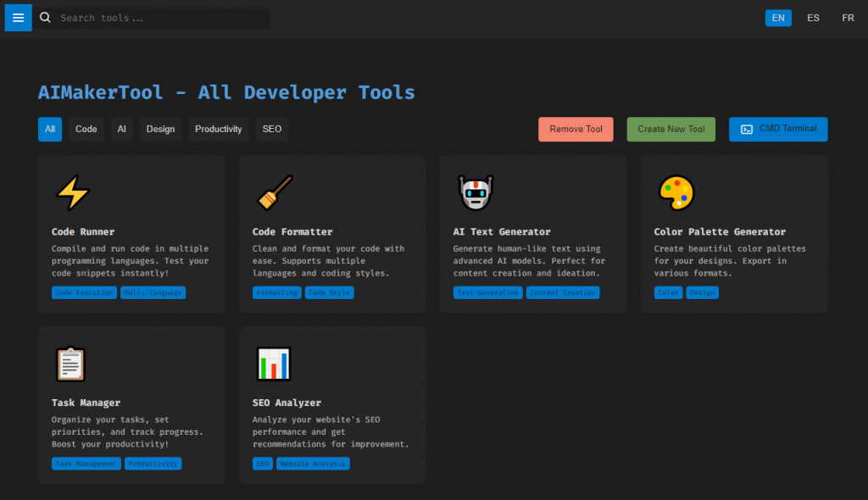Click the SEO Analyzer bar chart icon
This screenshot has width=868, height=500.
(x=273, y=364)
